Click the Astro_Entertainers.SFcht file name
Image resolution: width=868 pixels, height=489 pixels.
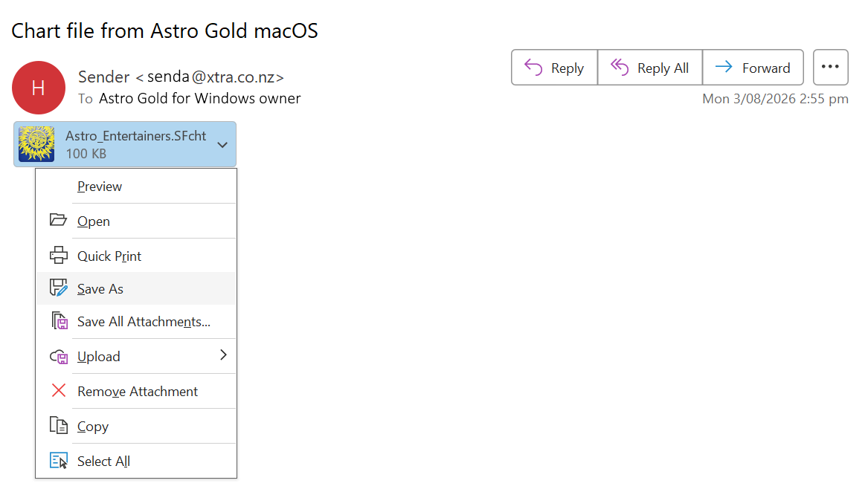pos(135,135)
